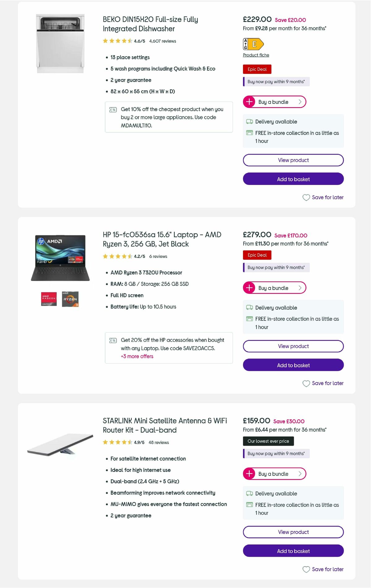371x588 pixels.
Task: Open the Product fiche link
Action: click(x=256, y=55)
